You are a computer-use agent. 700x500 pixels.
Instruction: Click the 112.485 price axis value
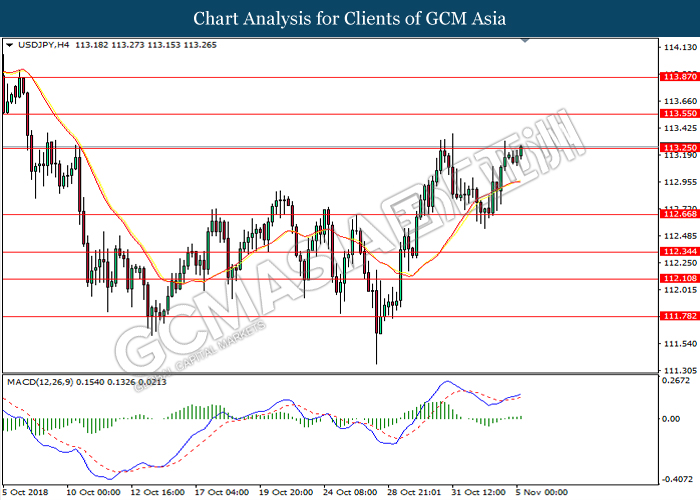tap(680, 236)
